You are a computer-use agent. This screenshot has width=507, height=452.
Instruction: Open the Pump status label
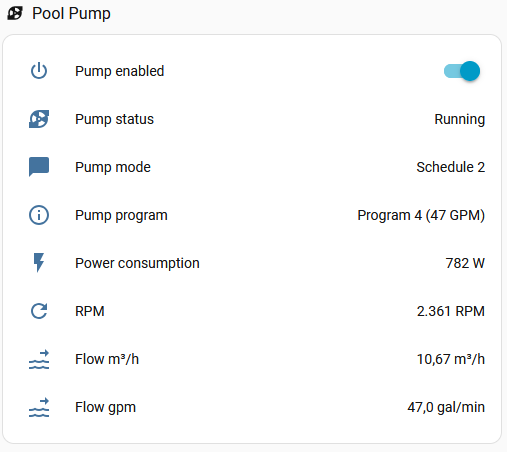[114, 119]
